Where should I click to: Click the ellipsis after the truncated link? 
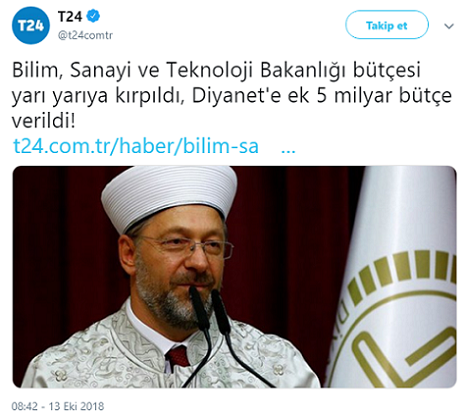tap(288, 151)
